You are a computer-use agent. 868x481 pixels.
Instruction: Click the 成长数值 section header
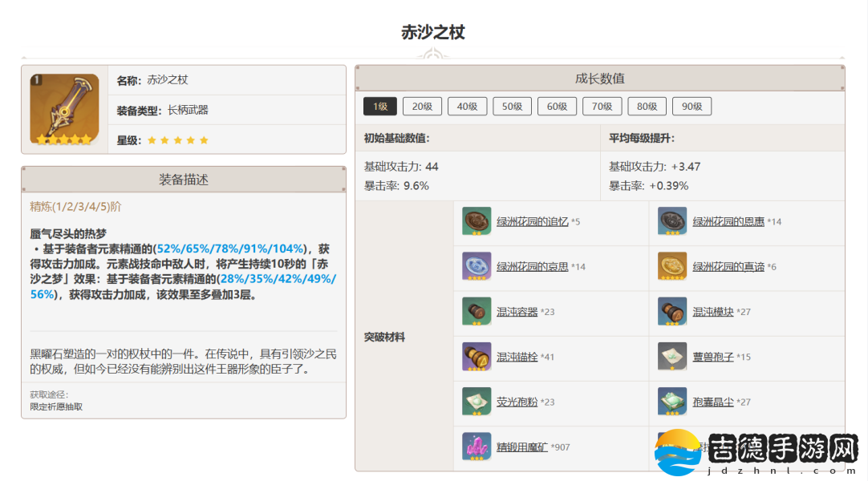click(x=599, y=79)
